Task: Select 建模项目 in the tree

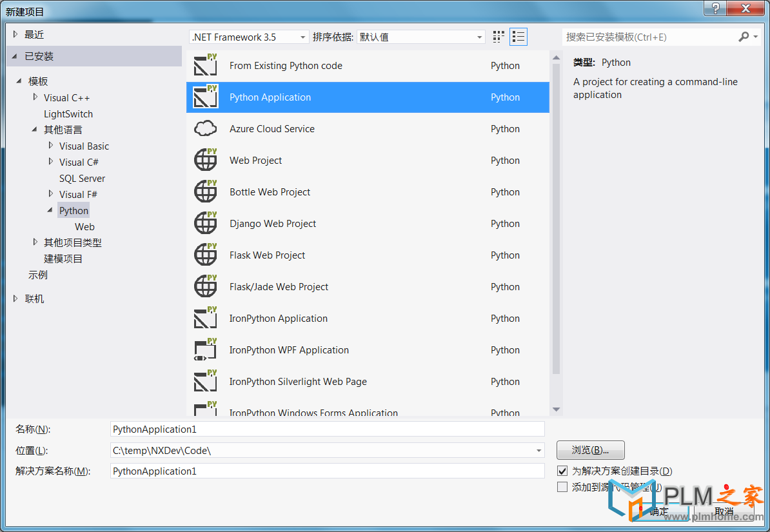Action: [63, 259]
